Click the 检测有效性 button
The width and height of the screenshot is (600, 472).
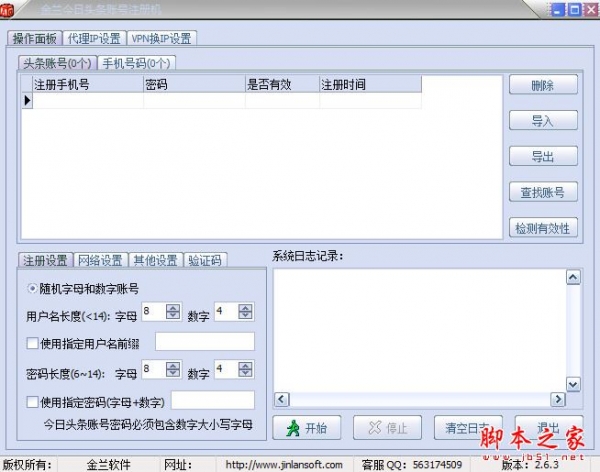pos(543,228)
